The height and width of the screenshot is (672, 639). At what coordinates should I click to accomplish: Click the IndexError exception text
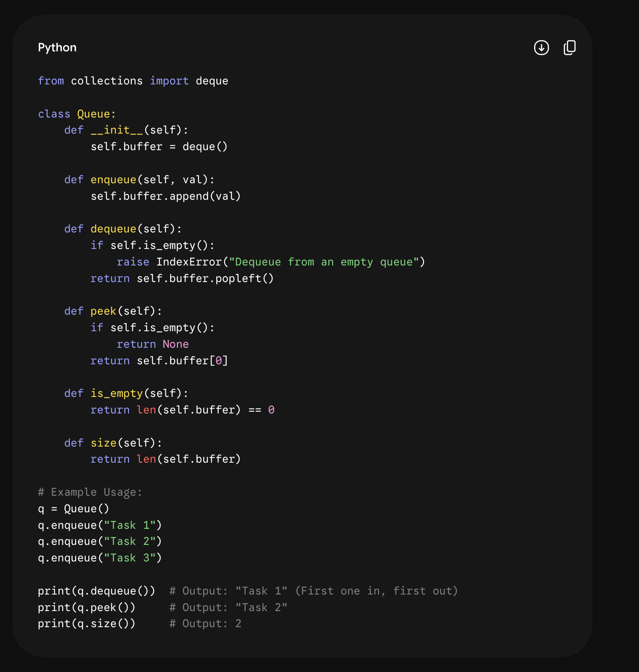(x=189, y=262)
